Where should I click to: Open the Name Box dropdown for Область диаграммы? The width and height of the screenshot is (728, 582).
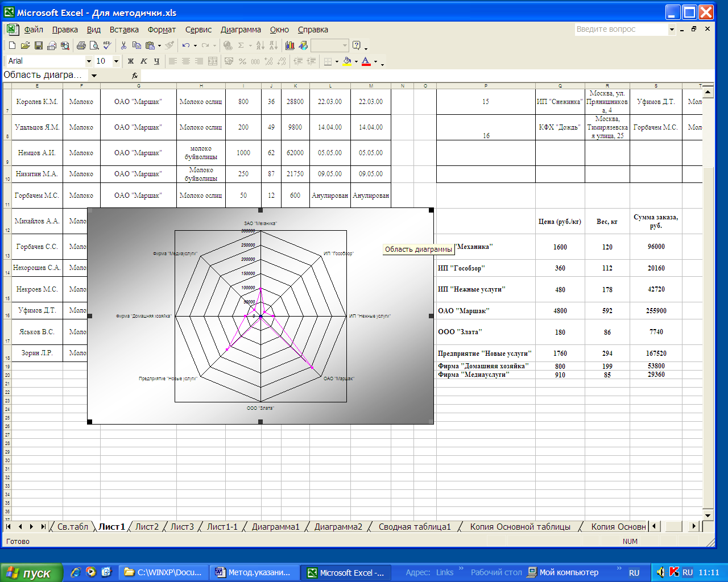[x=94, y=75]
